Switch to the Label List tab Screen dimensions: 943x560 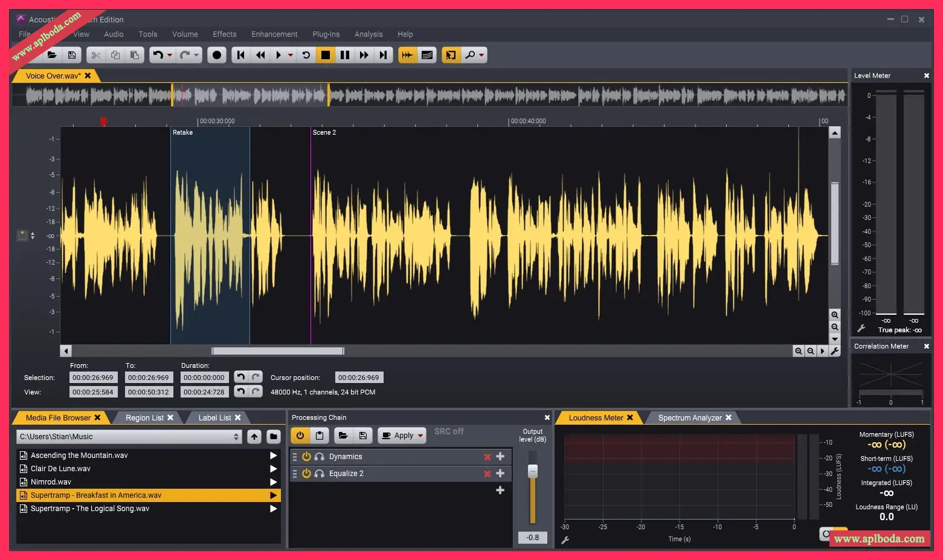tap(214, 417)
